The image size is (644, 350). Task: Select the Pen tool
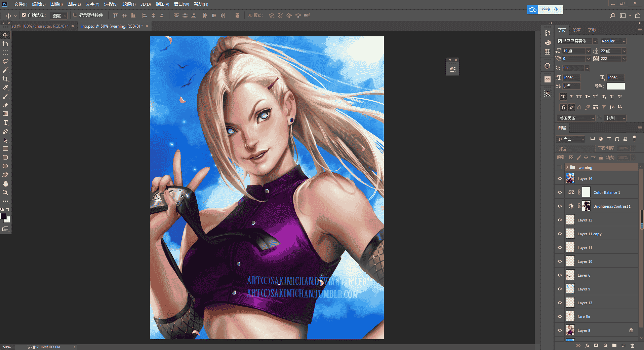[x=5, y=131]
